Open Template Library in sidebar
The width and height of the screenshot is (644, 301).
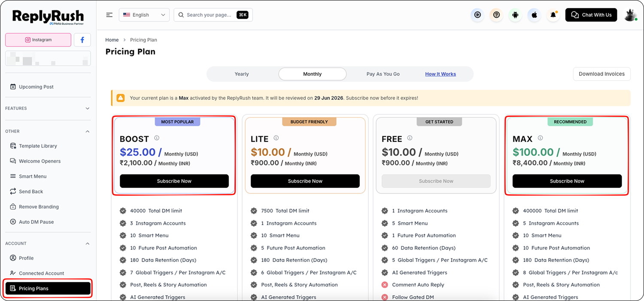pyautogui.click(x=33, y=146)
